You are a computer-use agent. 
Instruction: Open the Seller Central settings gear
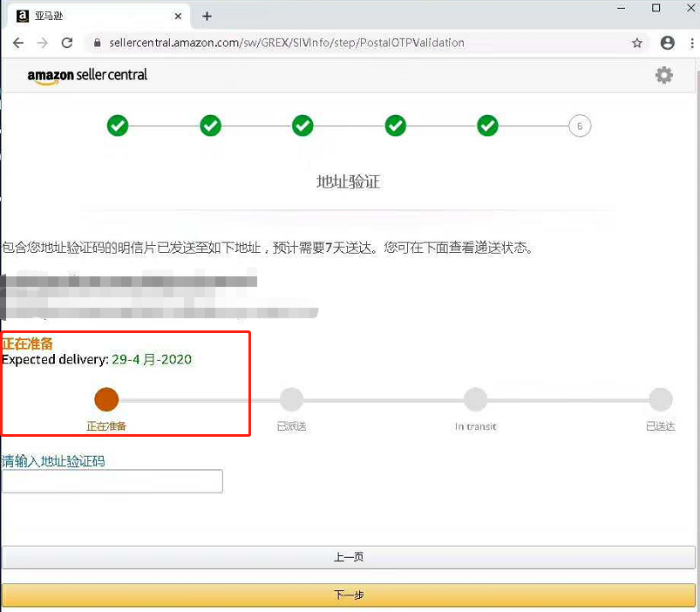(664, 75)
